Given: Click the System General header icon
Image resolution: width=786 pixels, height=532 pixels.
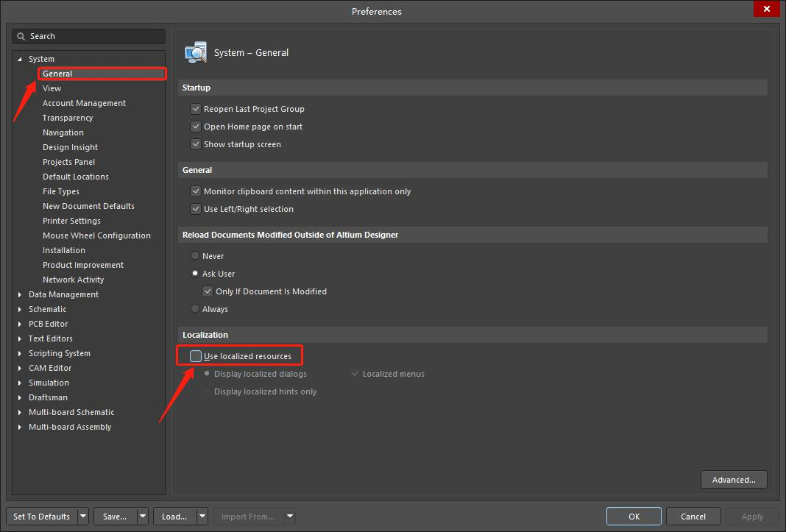Looking at the screenshot, I should coord(196,53).
